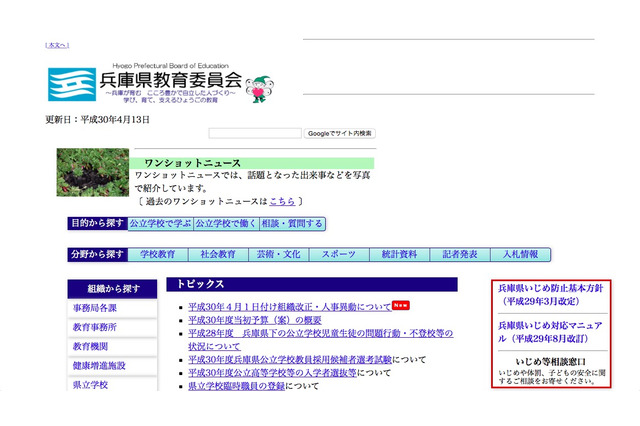
Task: Open the 社会教育 category
Action: click(x=218, y=254)
